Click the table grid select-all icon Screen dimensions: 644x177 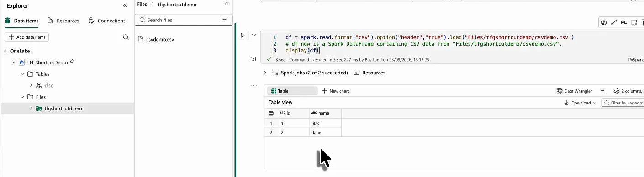(271, 113)
